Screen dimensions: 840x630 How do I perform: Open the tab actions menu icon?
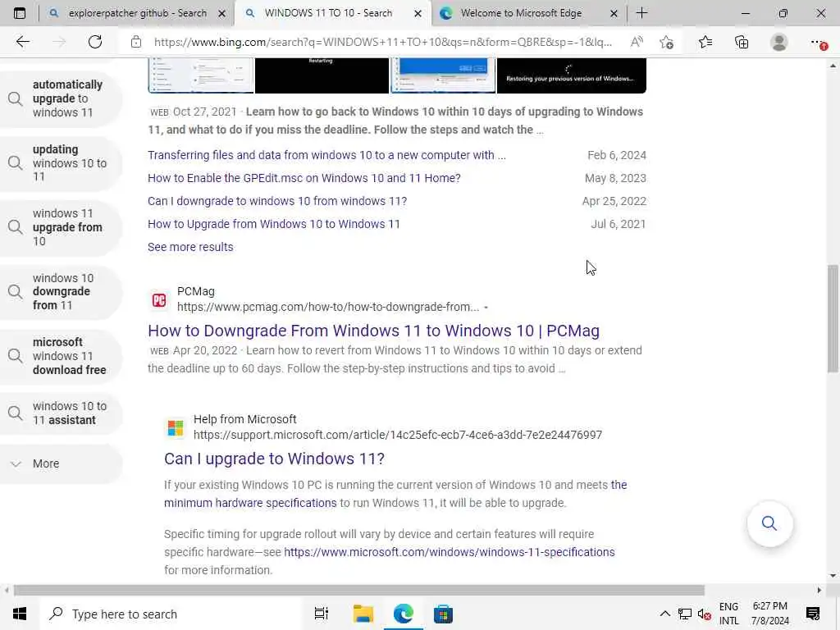click(20, 13)
